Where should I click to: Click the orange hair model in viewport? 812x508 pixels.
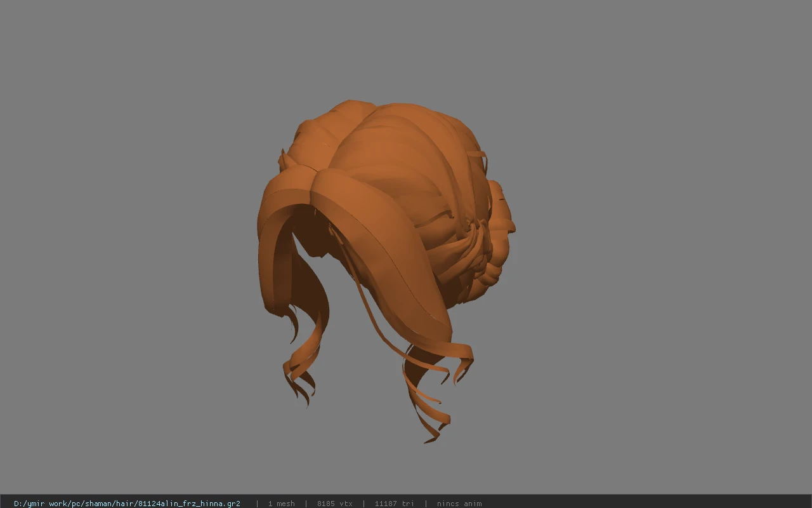pyautogui.click(x=386, y=270)
